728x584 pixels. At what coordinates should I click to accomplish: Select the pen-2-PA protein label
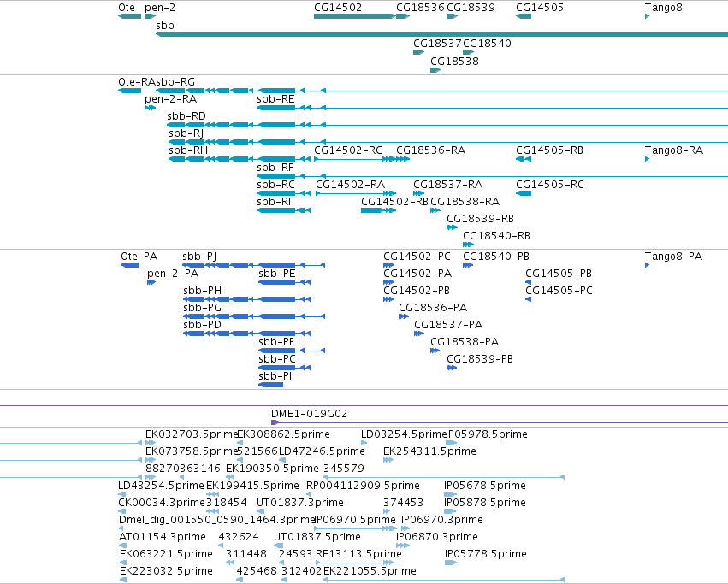(173, 274)
